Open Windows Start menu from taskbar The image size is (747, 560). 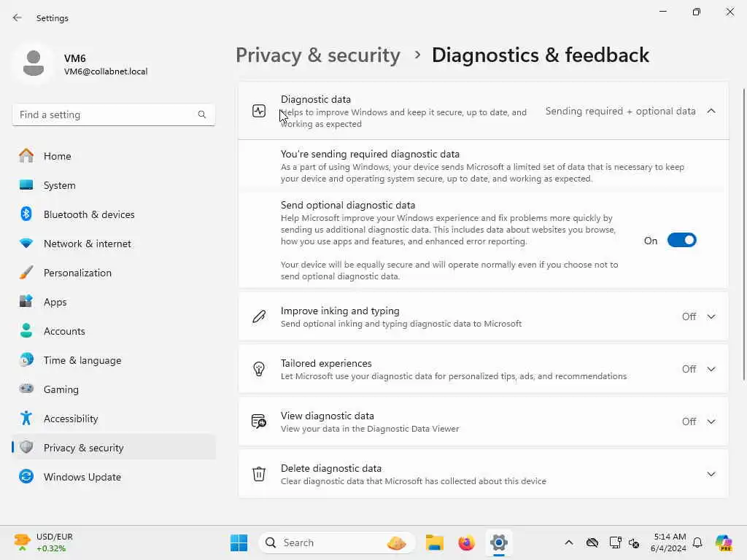[x=239, y=542]
